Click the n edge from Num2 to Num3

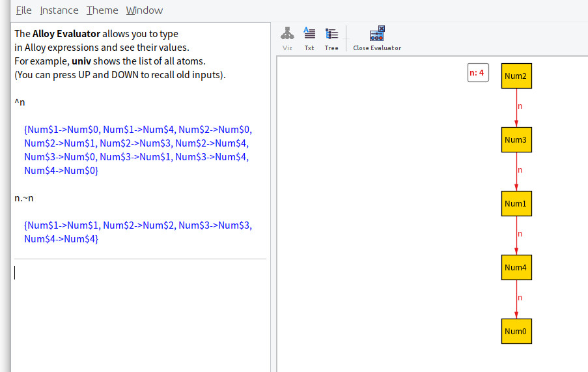click(516, 107)
